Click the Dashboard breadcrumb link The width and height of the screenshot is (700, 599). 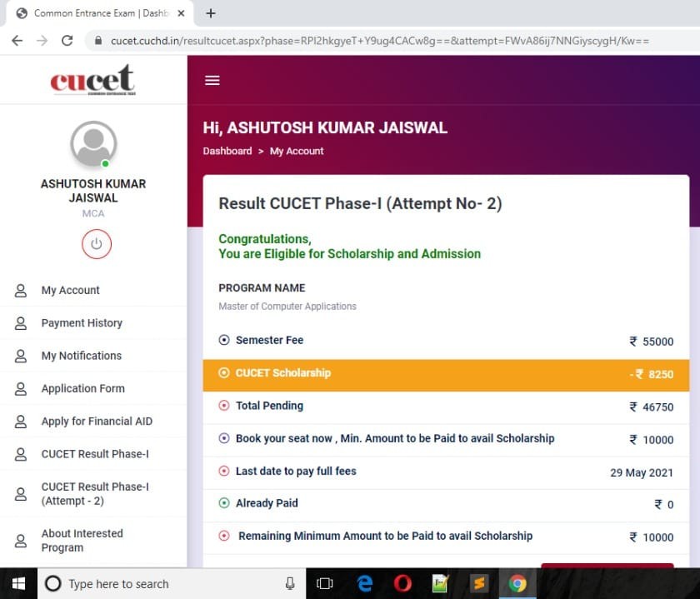pos(227,151)
